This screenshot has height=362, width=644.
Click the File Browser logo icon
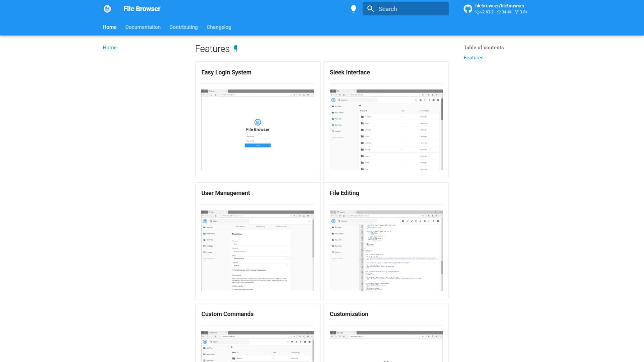107,9
